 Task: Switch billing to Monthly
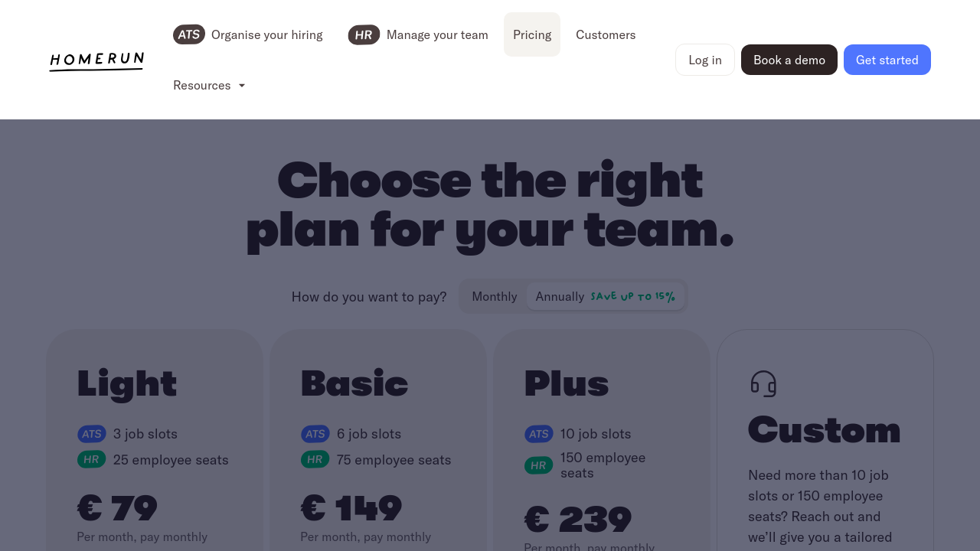[494, 296]
